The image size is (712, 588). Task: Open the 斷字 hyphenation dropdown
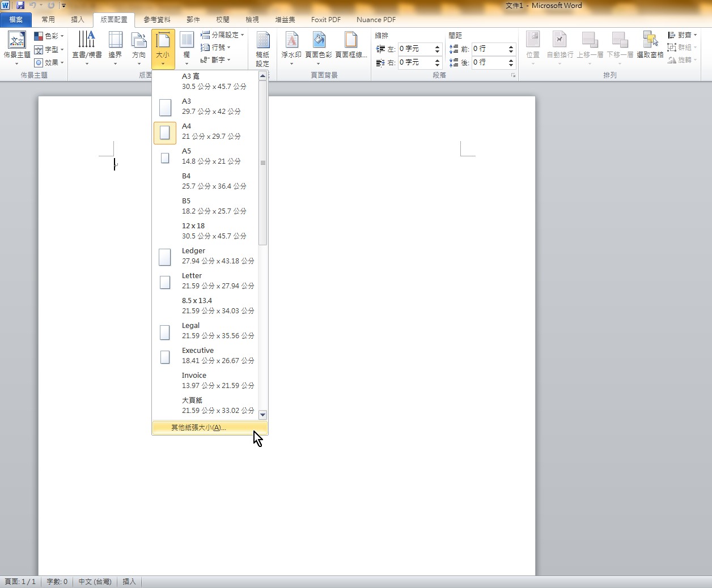(x=216, y=59)
